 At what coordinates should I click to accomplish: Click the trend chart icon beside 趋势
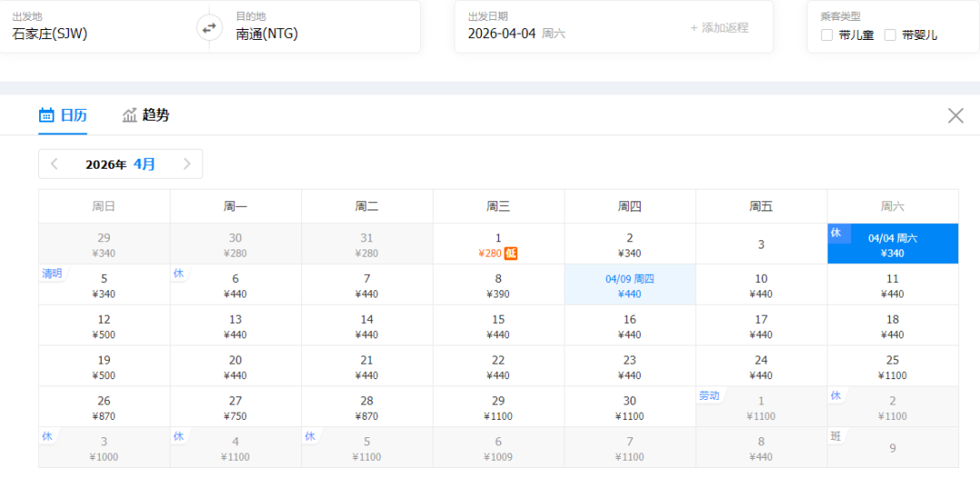click(x=130, y=115)
